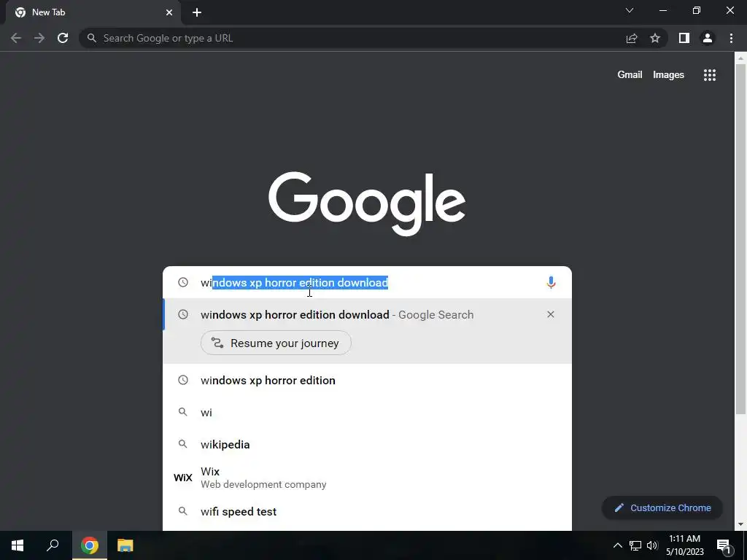Start voice search with microphone icon
This screenshot has height=560, width=747.
[551, 282]
